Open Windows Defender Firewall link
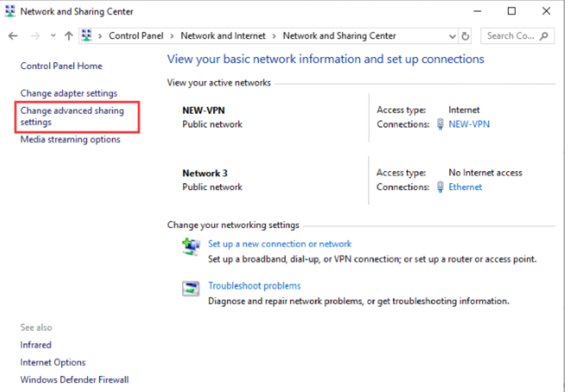The image size is (573, 392). [74, 380]
